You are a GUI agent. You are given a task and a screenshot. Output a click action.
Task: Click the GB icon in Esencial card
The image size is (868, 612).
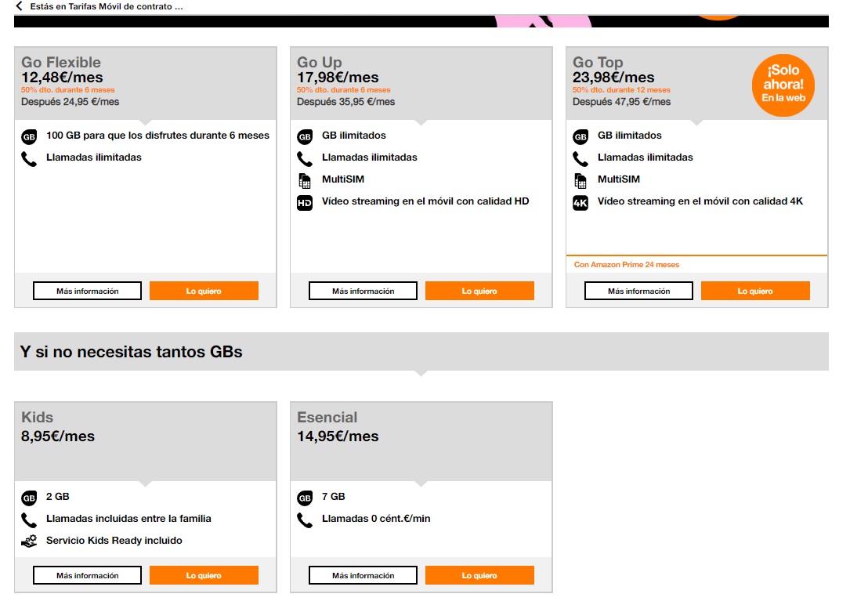point(305,498)
